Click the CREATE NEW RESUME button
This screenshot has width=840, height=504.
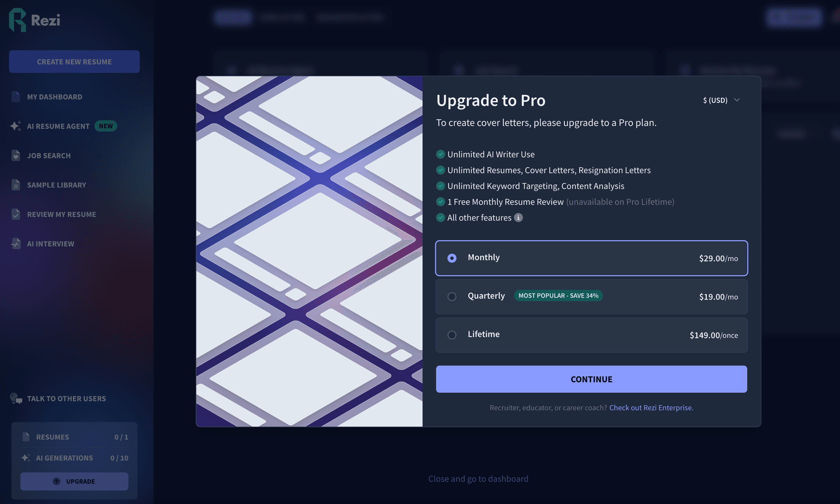tap(74, 61)
